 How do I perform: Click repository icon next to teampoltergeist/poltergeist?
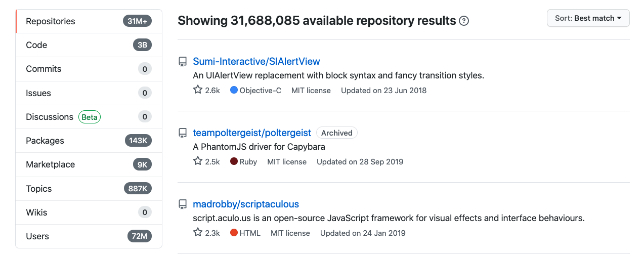183,133
